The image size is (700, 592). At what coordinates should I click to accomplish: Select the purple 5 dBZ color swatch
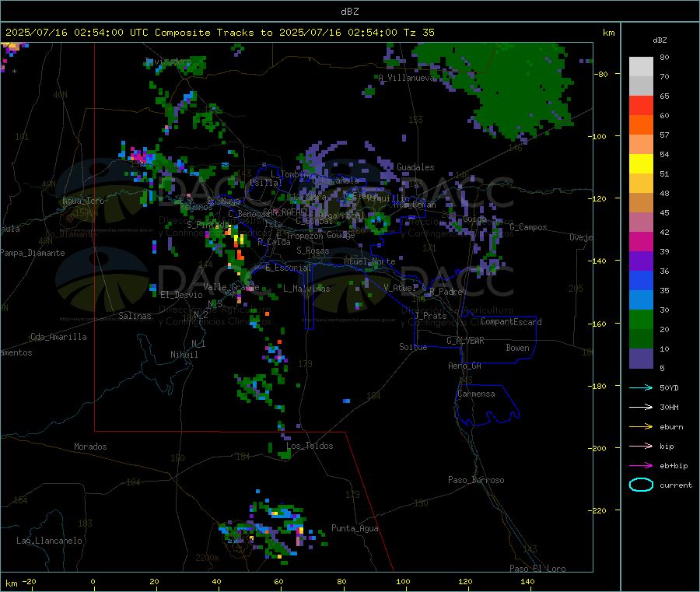pos(641,359)
